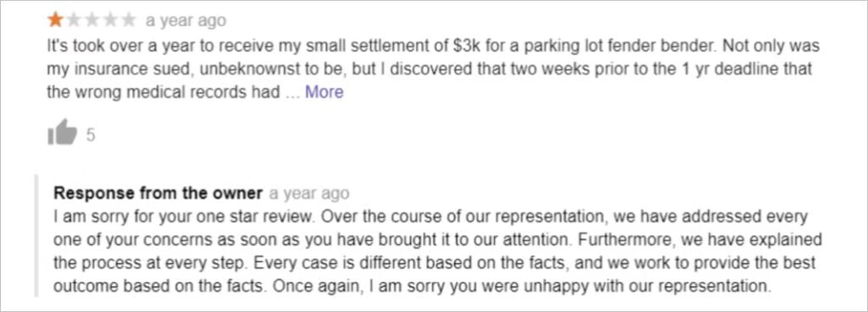Screen dimensions: 868x312
Task: Click the review's first line mentioning $3k settlement
Action: 433,46
